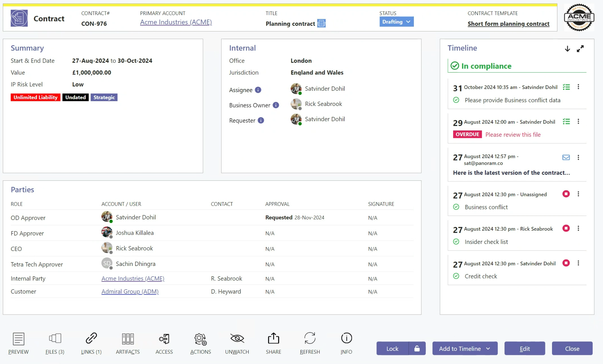Click the Share upload icon
Screen dimensions: 603x364
[x=273, y=338]
